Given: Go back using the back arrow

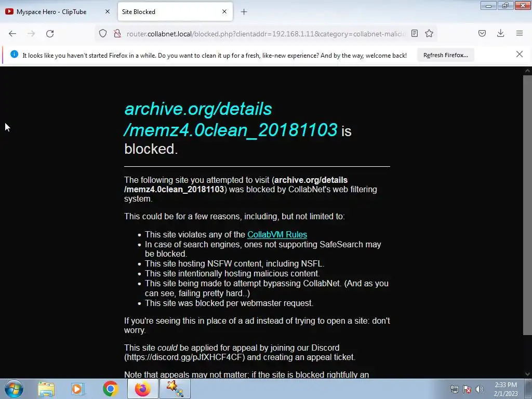Looking at the screenshot, I should click(x=12, y=34).
